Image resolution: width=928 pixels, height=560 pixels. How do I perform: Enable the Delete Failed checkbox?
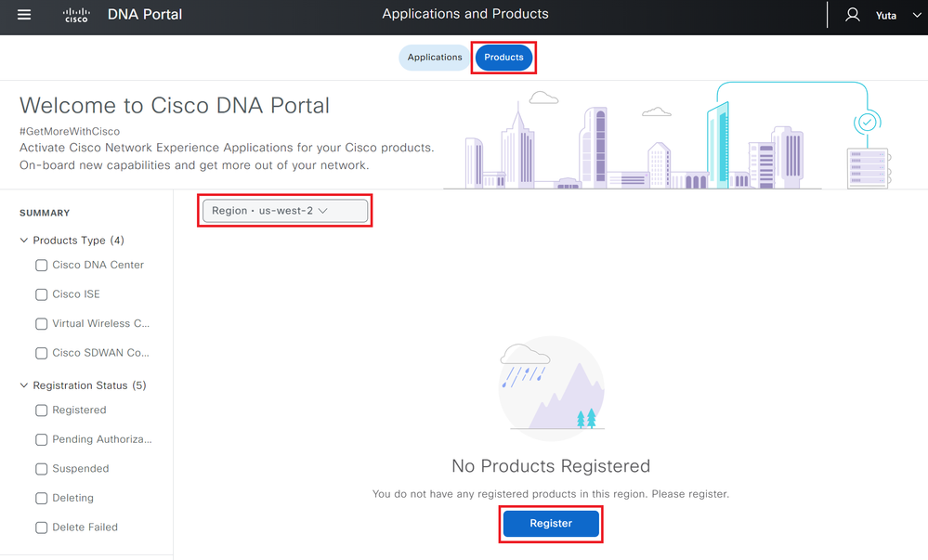point(42,527)
